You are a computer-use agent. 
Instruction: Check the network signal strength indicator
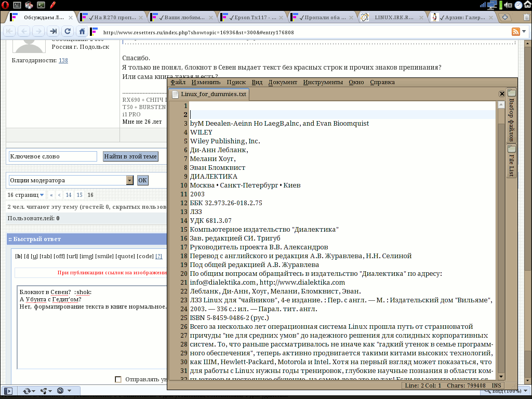pos(483,5)
